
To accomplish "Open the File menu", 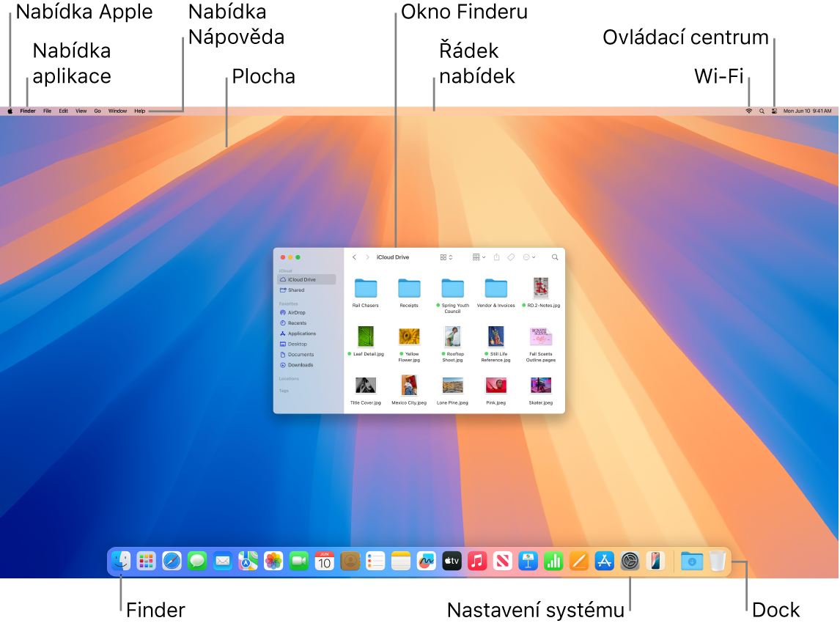I will [47, 111].
